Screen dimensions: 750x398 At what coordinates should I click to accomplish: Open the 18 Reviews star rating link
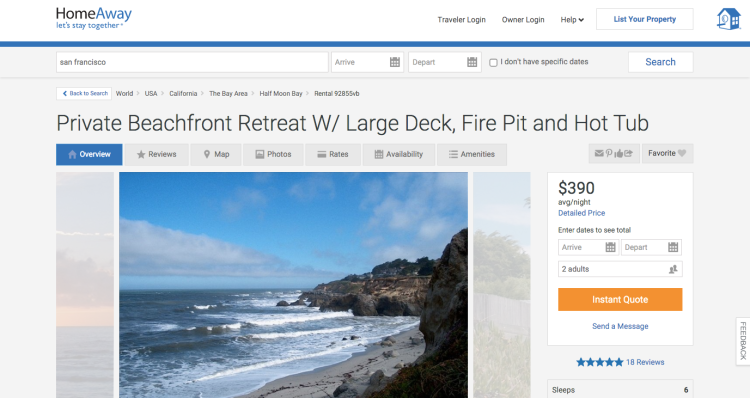click(x=620, y=362)
